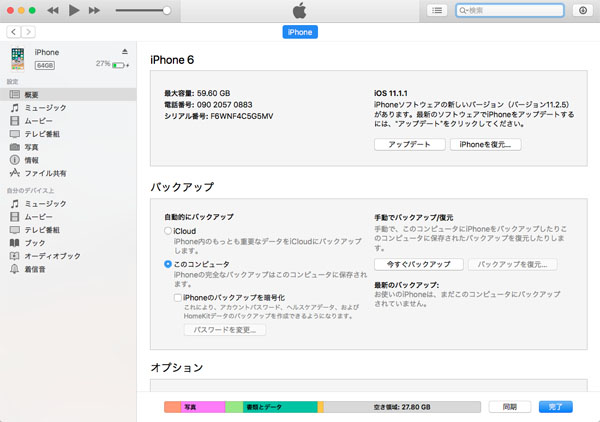
Task: Click the 今すぐバックアップ button
Action: (419, 264)
